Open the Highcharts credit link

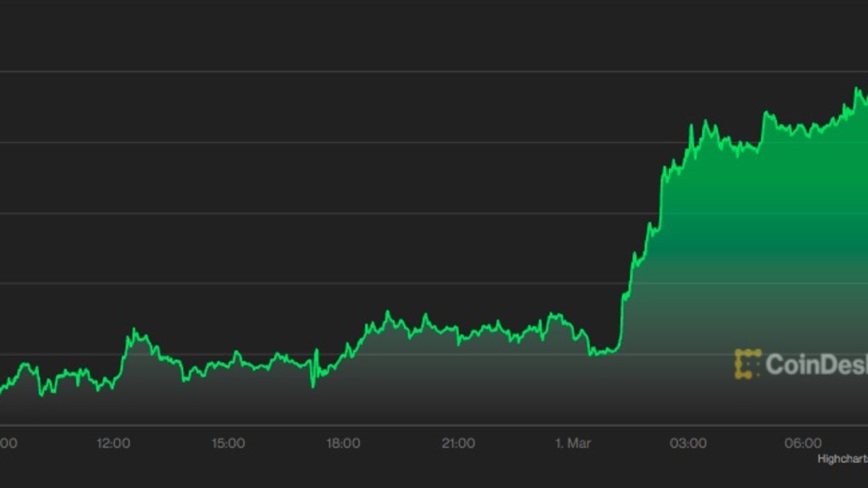pyautogui.click(x=842, y=459)
